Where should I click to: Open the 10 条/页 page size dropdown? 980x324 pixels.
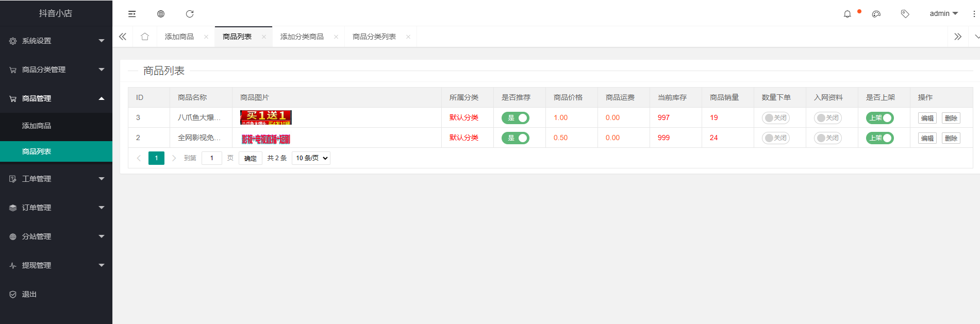click(x=311, y=158)
